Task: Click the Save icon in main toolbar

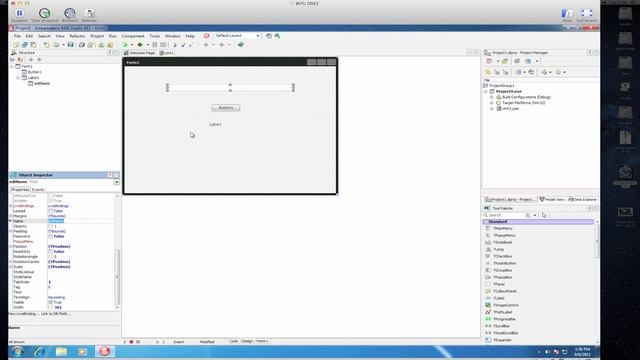Action: pyautogui.click(x=71, y=44)
